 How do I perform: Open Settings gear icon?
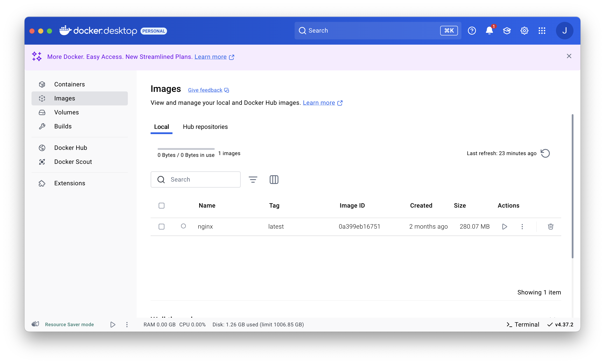[x=524, y=31]
